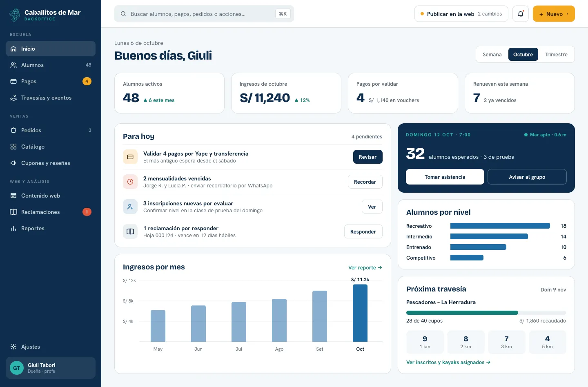Click Tomar asistencia button
The image size is (588, 387).
click(x=445, y=177)
